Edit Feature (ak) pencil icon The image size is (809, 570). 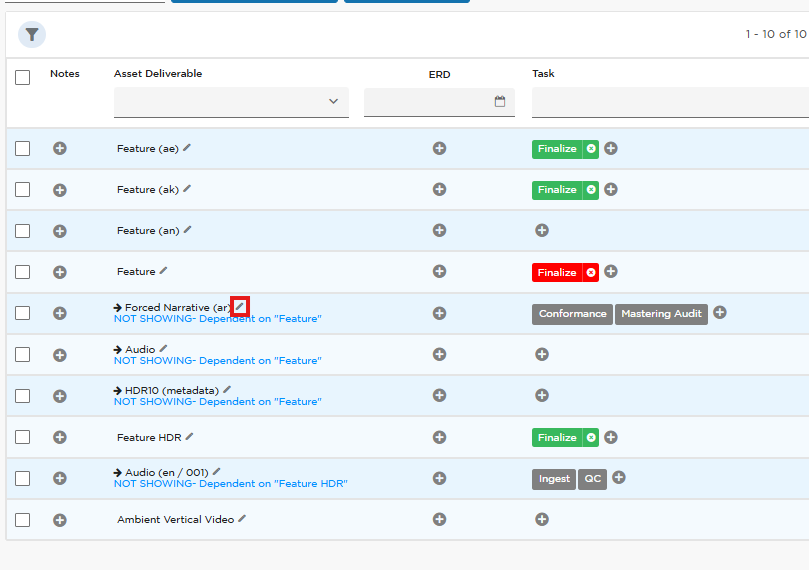pyautogui.click(x=187, y=189)
